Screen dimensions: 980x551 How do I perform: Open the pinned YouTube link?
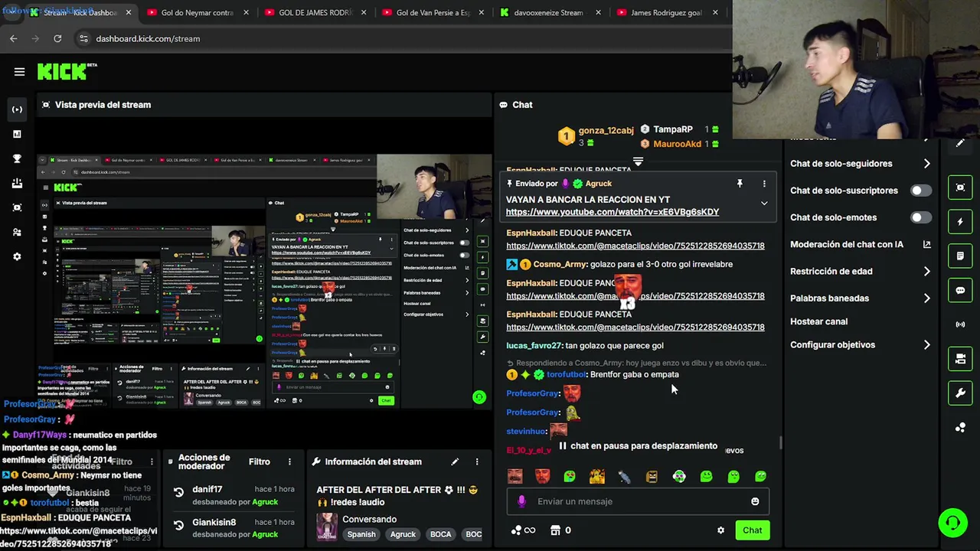(x=612, y=212)
